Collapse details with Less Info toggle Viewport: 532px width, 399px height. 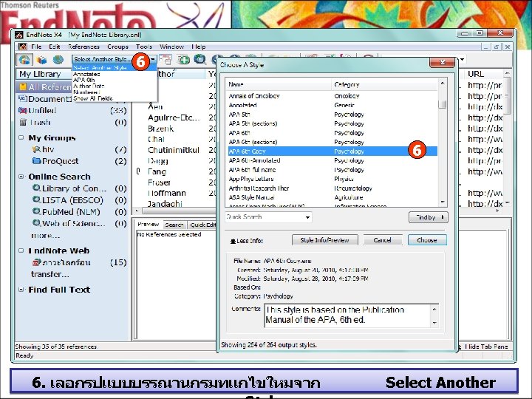(247, 241)
